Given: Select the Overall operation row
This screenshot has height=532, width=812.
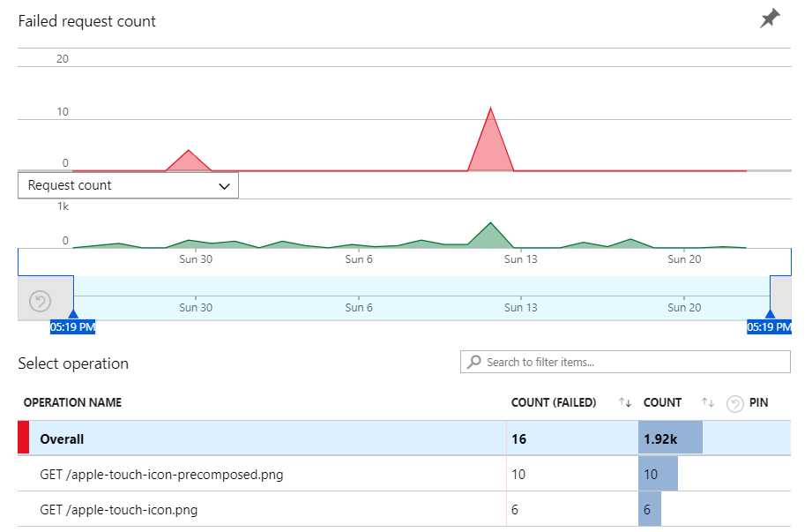Looking at the screenshot, I should [264, 438].
